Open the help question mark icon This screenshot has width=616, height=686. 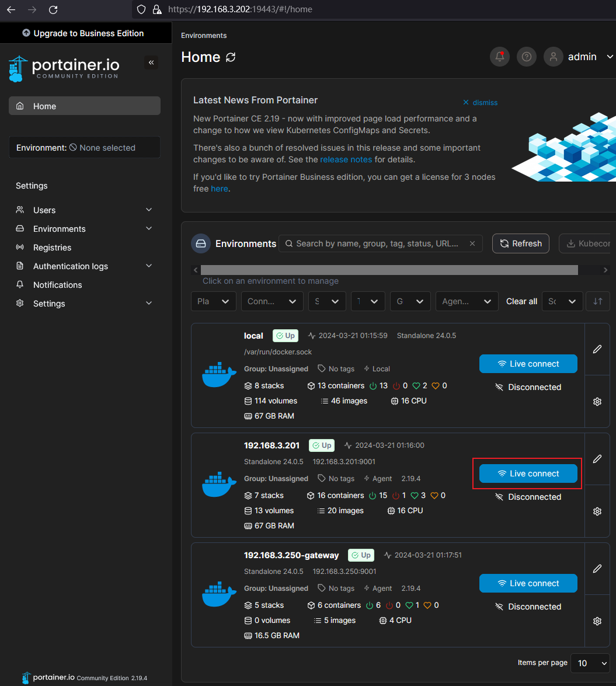[x=527, y=57]
